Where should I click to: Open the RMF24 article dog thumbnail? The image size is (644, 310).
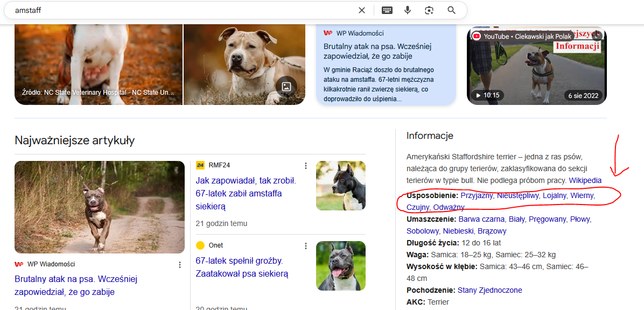340,186
